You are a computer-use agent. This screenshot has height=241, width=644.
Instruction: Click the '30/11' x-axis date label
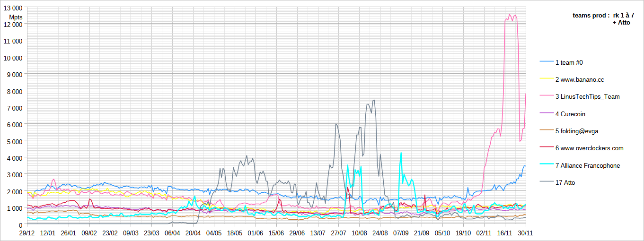point(525,233)
